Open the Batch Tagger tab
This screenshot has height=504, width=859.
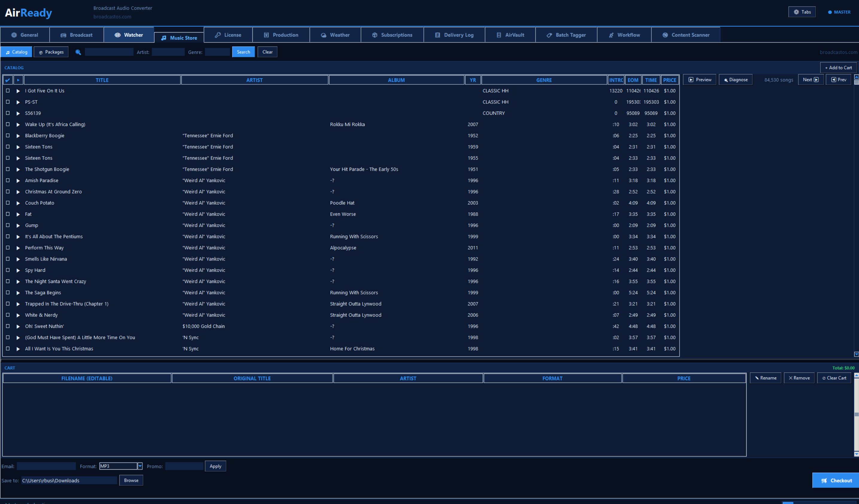[x=566, y=35]
